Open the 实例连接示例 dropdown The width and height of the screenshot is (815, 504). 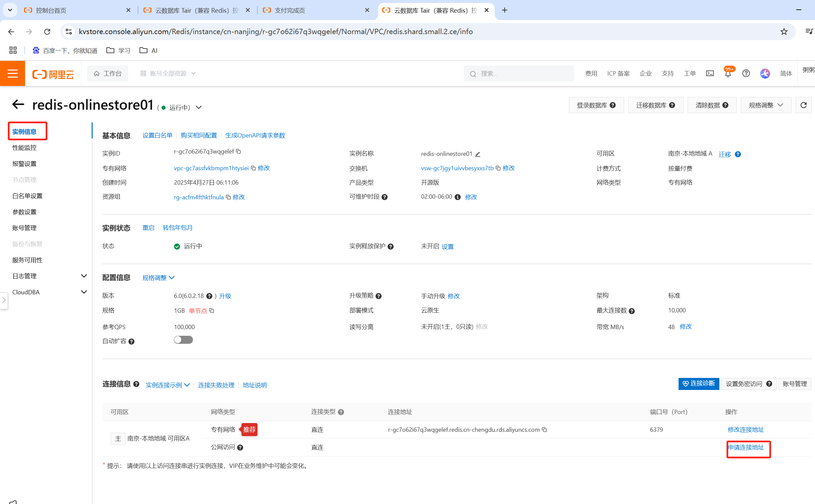tap(168, 385)
